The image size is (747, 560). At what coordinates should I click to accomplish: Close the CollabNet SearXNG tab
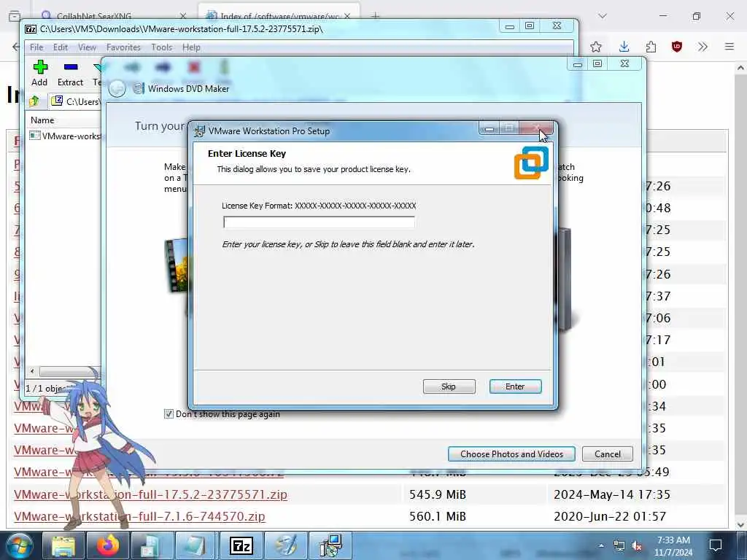pyautogui.click(x=183, y=16)
